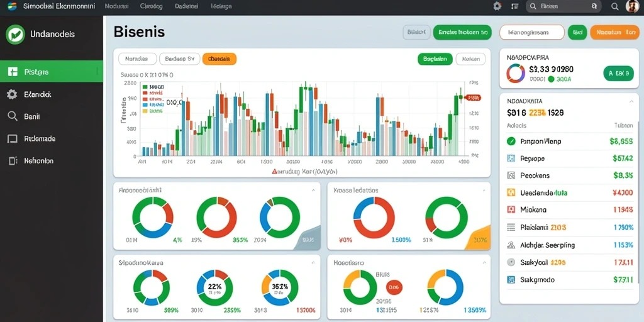Viewport: 644px width, 322px height.
Task: Collapse the Xroasa Iedatios panel chevron
Action: coord(484,191)
